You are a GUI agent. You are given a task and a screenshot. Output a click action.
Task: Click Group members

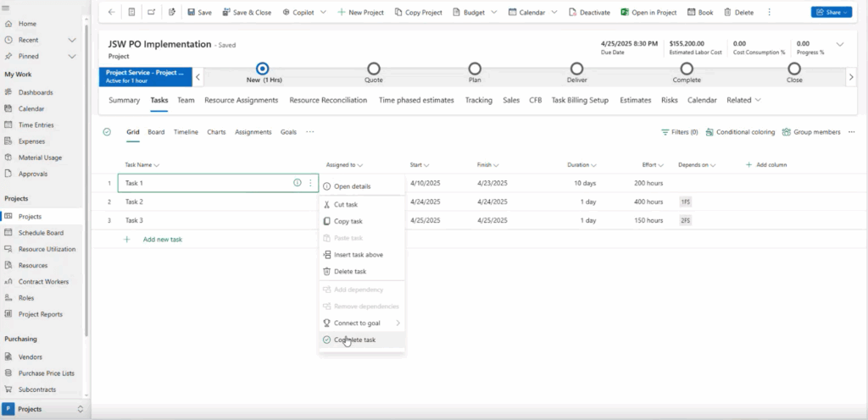[x=811, y=132]
